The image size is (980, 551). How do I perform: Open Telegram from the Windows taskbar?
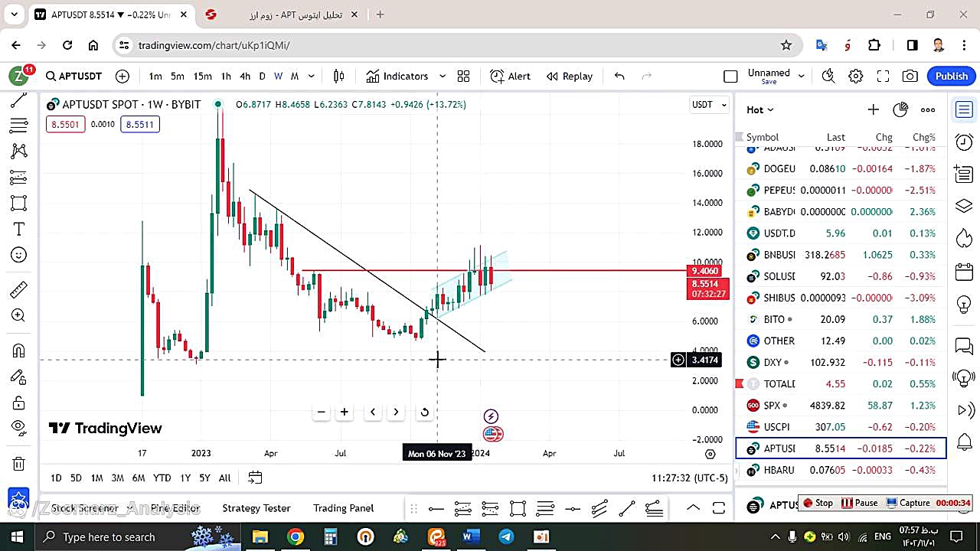tap(506, 536)
